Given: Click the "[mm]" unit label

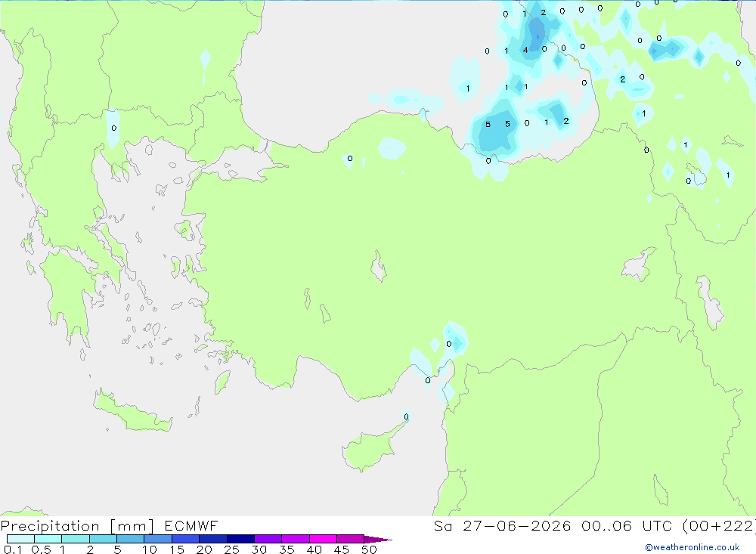Looking at the screenshot, I should pos(132,526).
